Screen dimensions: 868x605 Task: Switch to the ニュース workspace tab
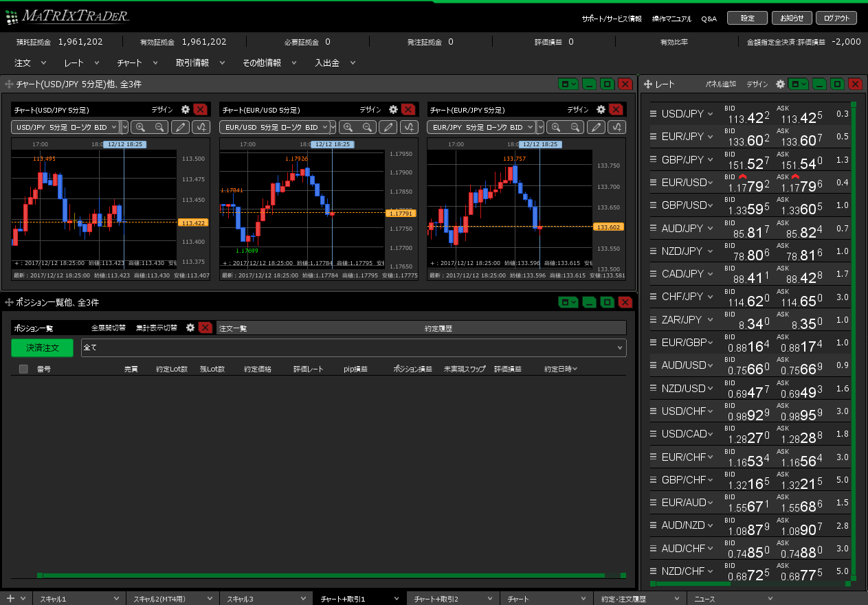coord(733,599)
